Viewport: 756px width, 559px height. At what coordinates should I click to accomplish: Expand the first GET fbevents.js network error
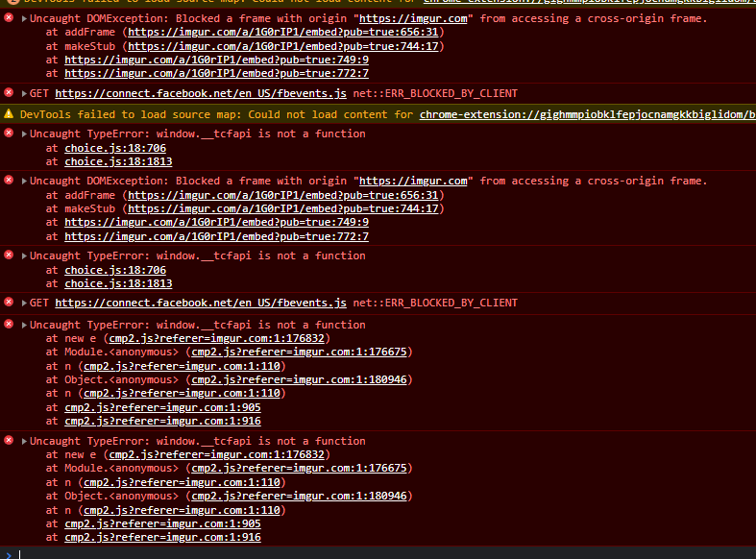point(24,93)
